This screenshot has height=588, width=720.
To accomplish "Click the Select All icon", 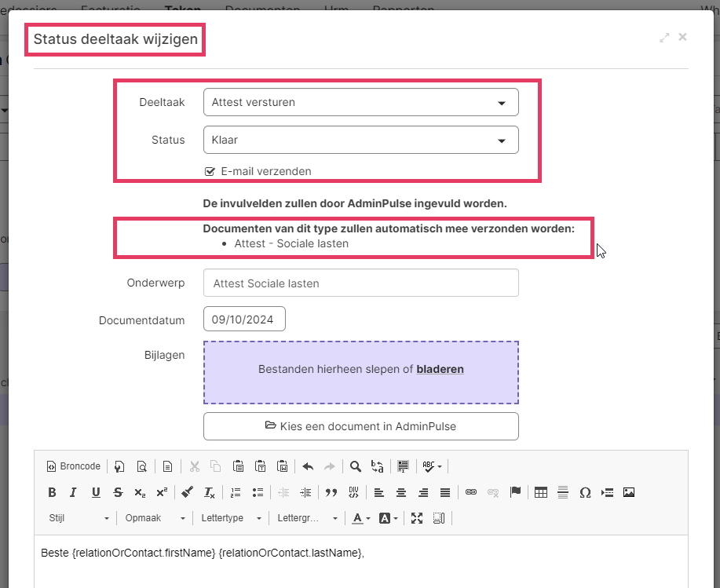I will 403,466.
